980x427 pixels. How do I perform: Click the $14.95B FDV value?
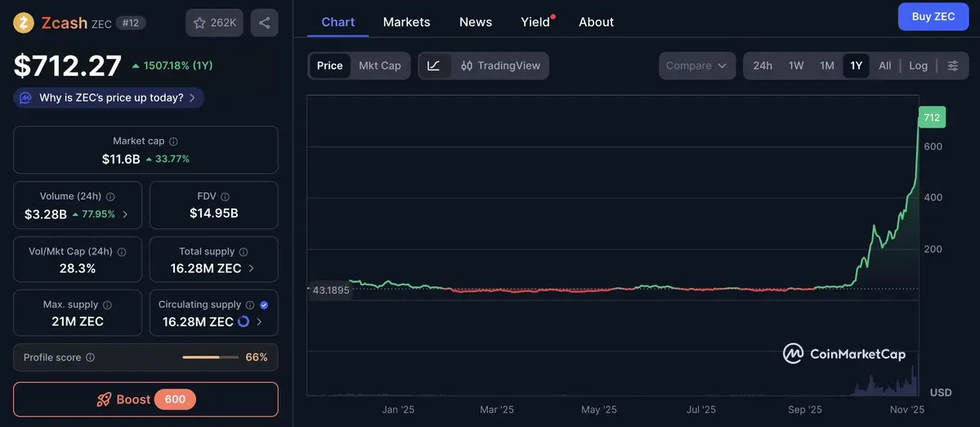tap(214, 213)
